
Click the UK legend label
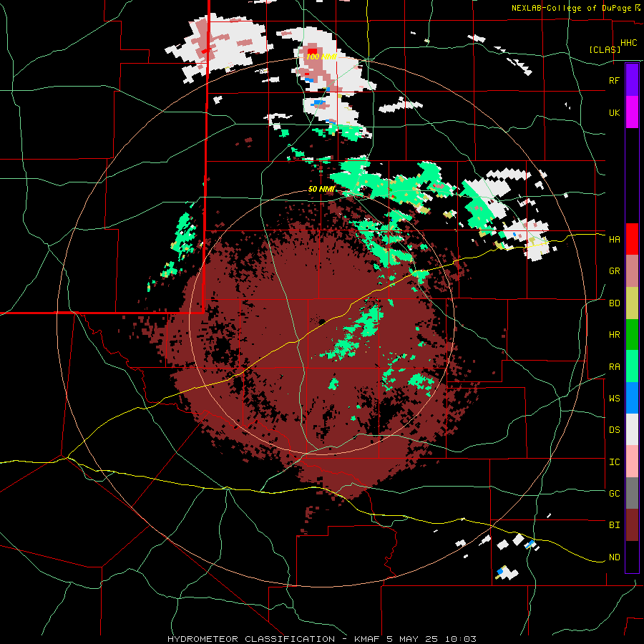[614, 112]
